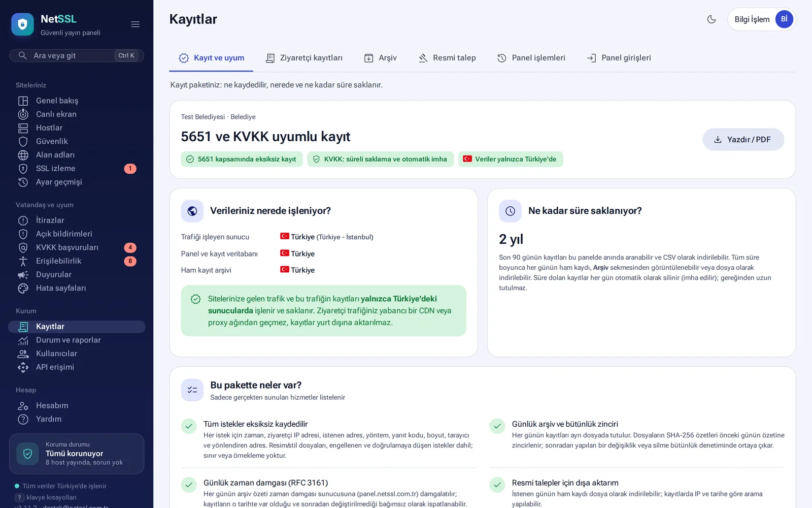The image size is (812, 508).
Task: Collapse sidebar with hamburger icon
Action: pos(135,24)
